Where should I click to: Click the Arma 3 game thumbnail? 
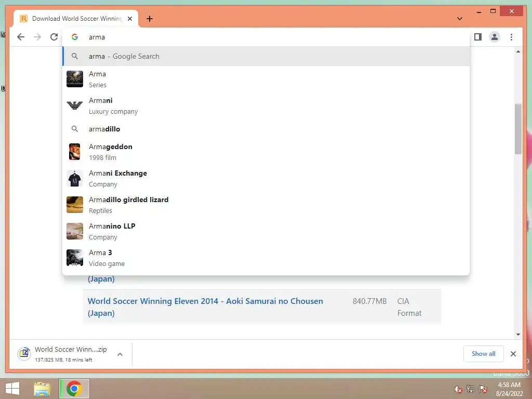[75, 258]
